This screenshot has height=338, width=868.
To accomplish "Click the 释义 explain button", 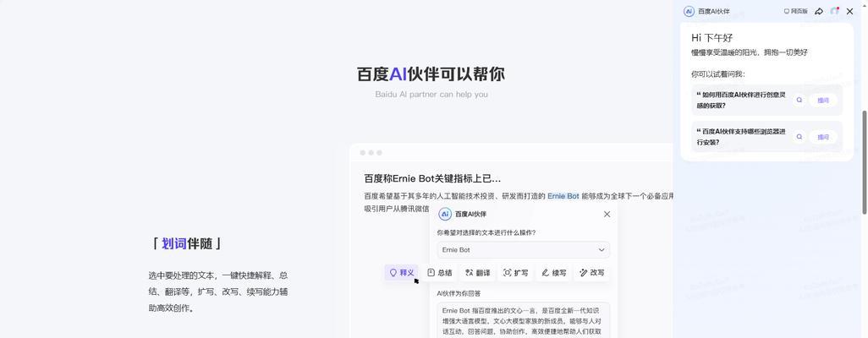I will click(403, 273).
